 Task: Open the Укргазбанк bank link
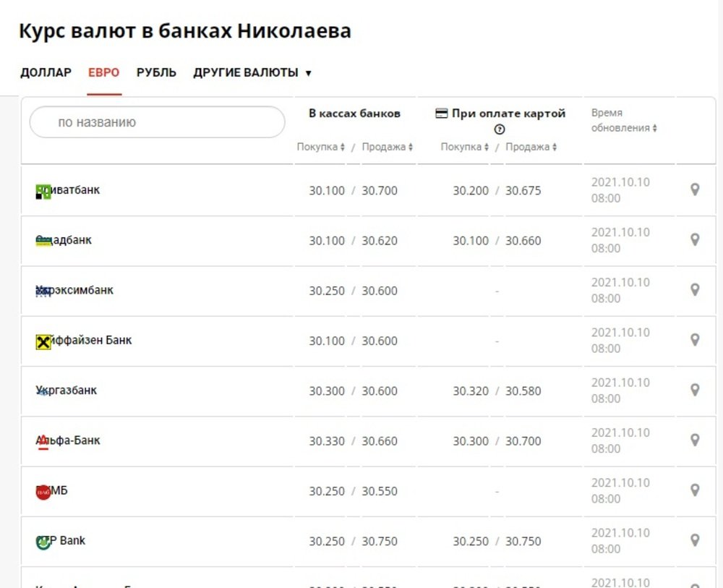point(67,391)
